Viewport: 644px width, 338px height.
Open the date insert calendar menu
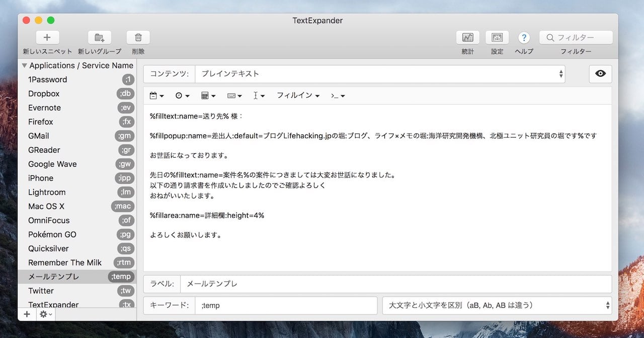[156, 96]
